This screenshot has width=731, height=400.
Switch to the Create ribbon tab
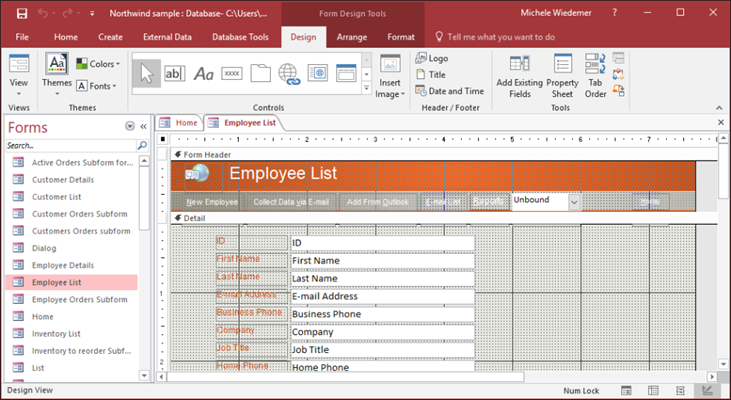click(x=110, y=37)
